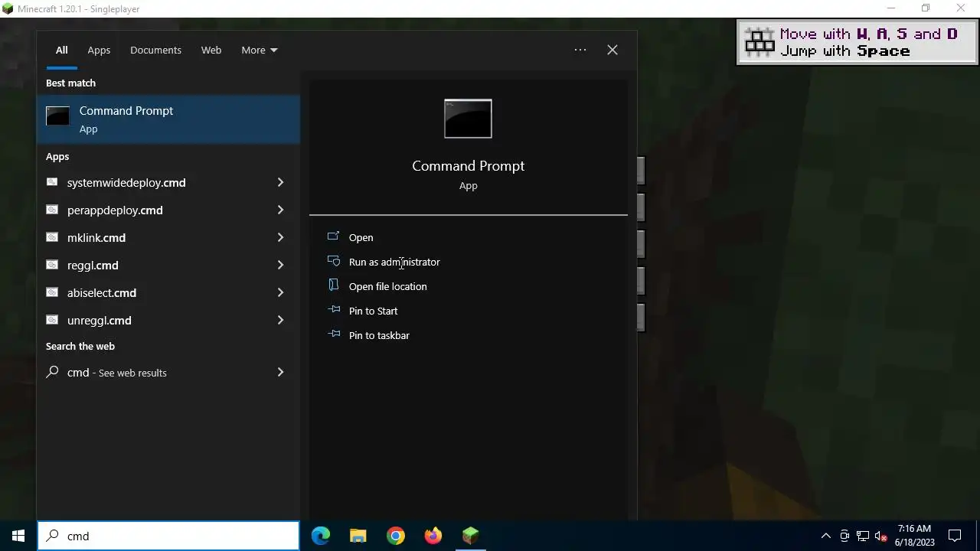The image size is (980, 551).
Task: Switch to the Web search tab
Action: pyautogui.click(x=211, y=50)
